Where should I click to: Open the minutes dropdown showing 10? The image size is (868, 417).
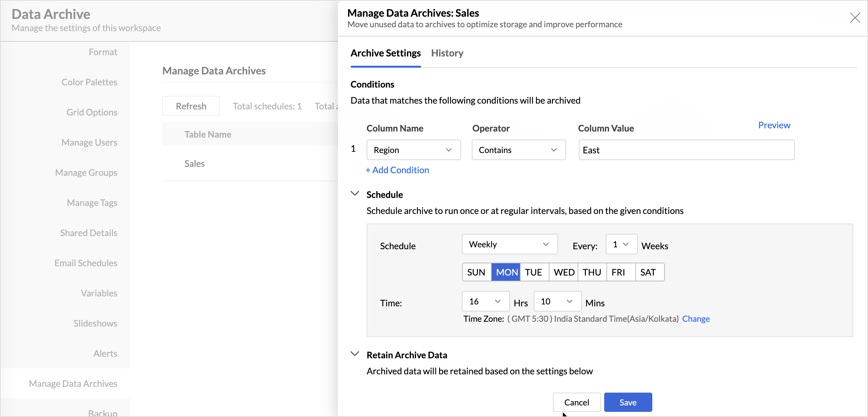[x=557, y=302]
